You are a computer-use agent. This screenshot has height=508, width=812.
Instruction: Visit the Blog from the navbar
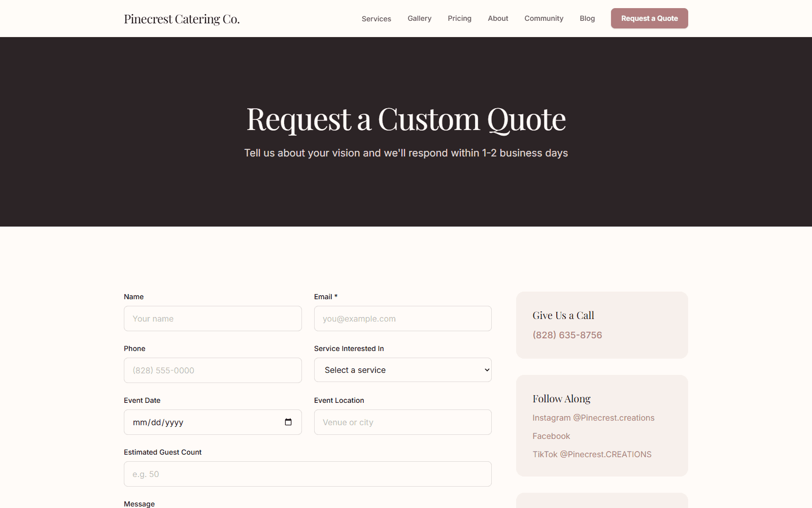click(587, 18)
